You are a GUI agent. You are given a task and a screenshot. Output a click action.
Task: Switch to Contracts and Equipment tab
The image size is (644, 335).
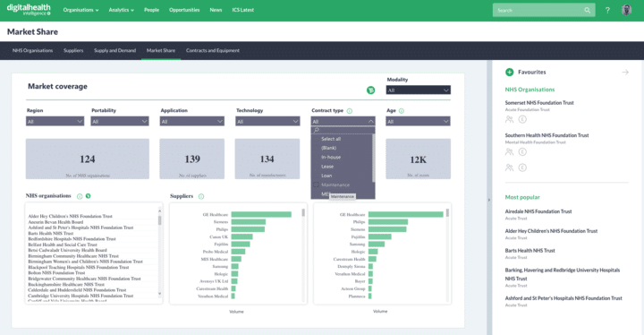tap(213, 51)
